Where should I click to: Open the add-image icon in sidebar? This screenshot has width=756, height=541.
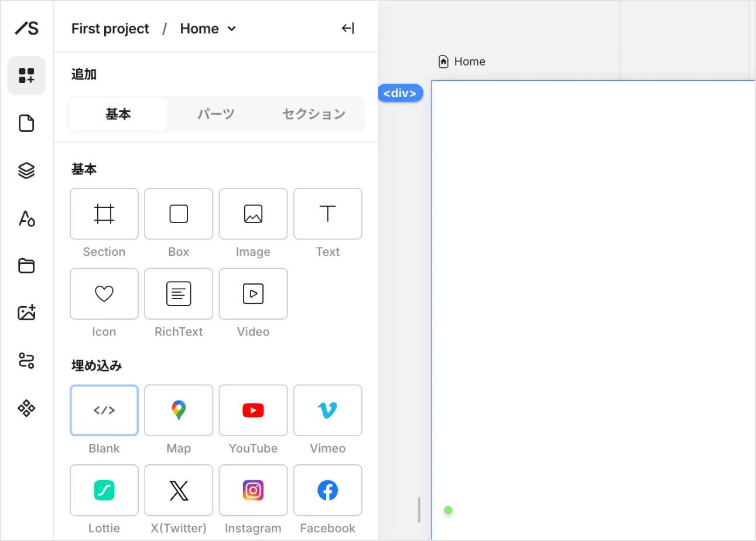pyautogui.click(x=26, y=313)
